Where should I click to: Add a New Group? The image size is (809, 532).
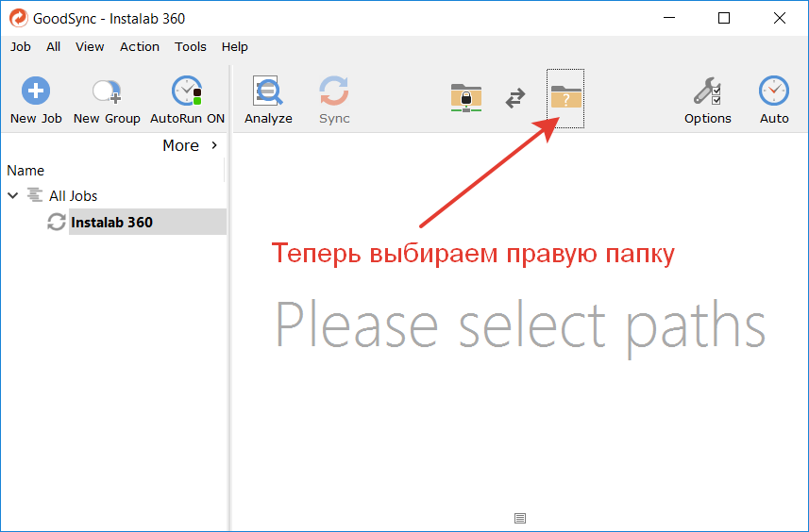click(107, 99)
